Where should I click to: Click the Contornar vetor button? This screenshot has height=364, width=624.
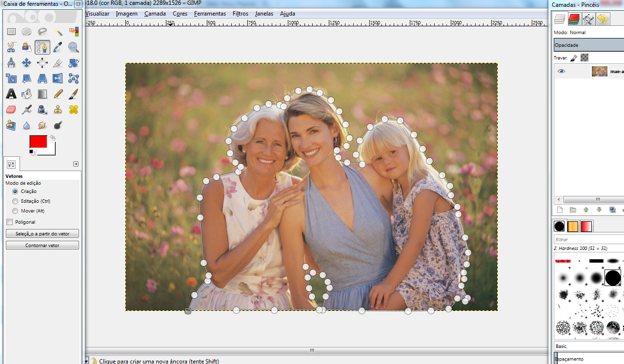(42, 245)
